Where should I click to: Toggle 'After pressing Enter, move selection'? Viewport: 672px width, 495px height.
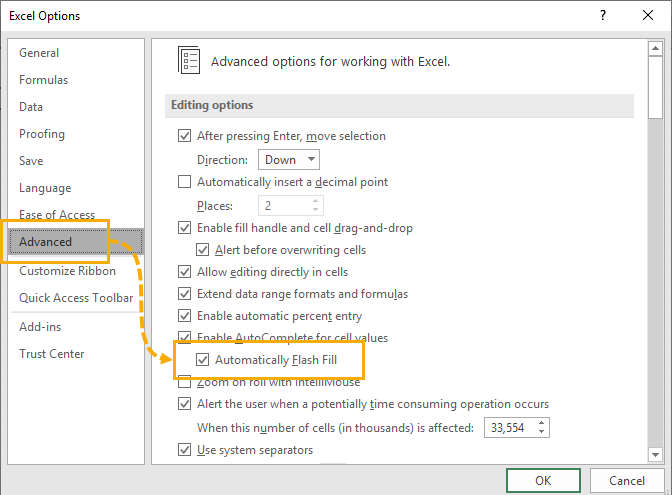[x=184, y=136]
